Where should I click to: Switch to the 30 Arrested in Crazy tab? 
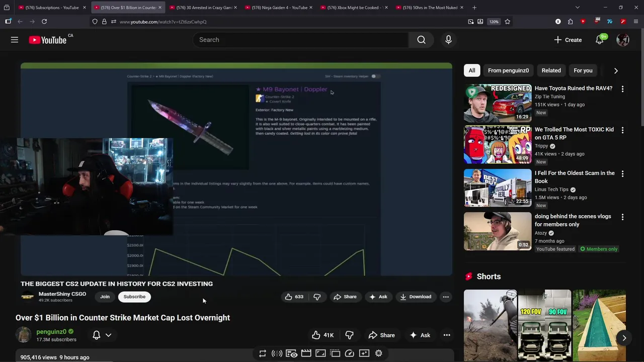pos(204,8)
